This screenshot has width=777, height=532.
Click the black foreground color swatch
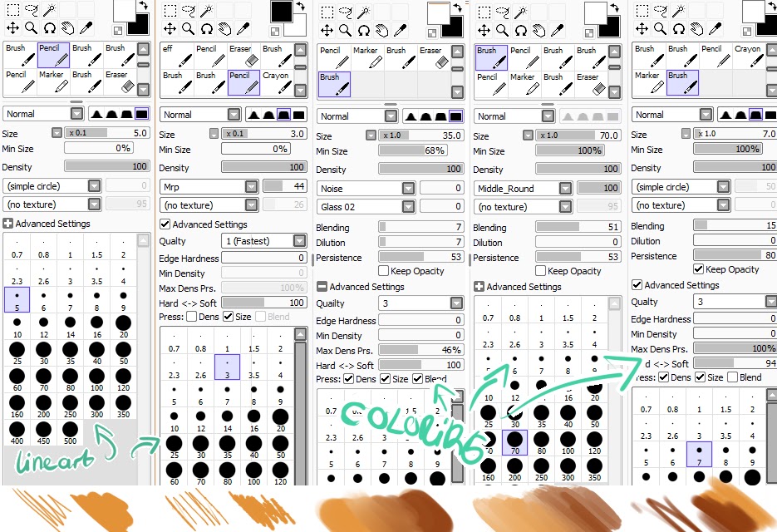[x=281, y=12]
